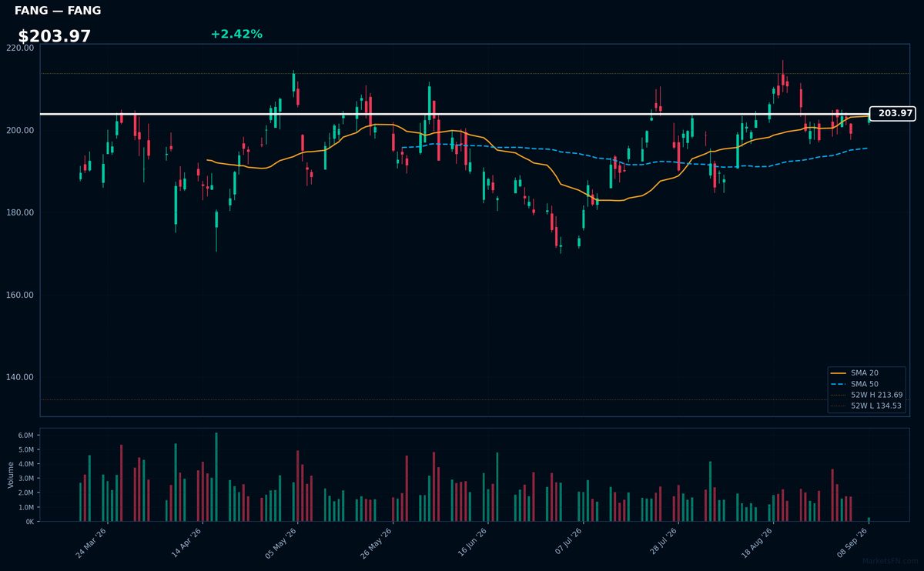Select 52W L 134.53 legend entry
Screen dimensions: 924x571
click(866, 406)
